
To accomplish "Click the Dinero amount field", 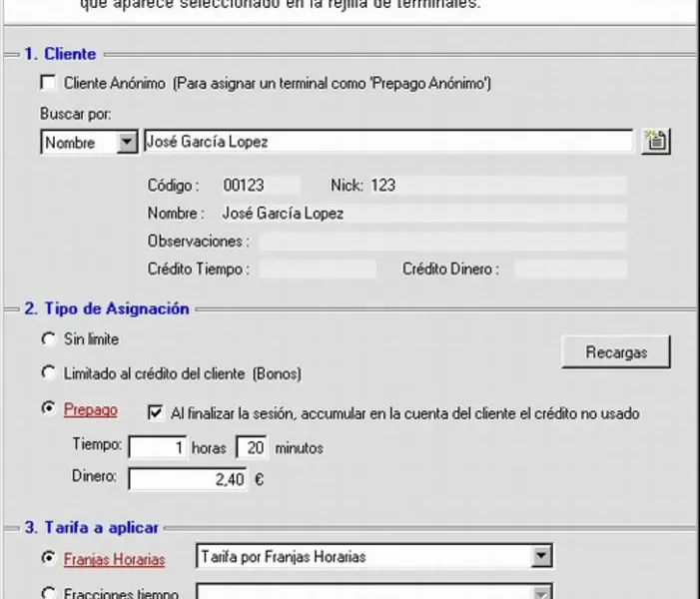I will click(x=188, y=479).
